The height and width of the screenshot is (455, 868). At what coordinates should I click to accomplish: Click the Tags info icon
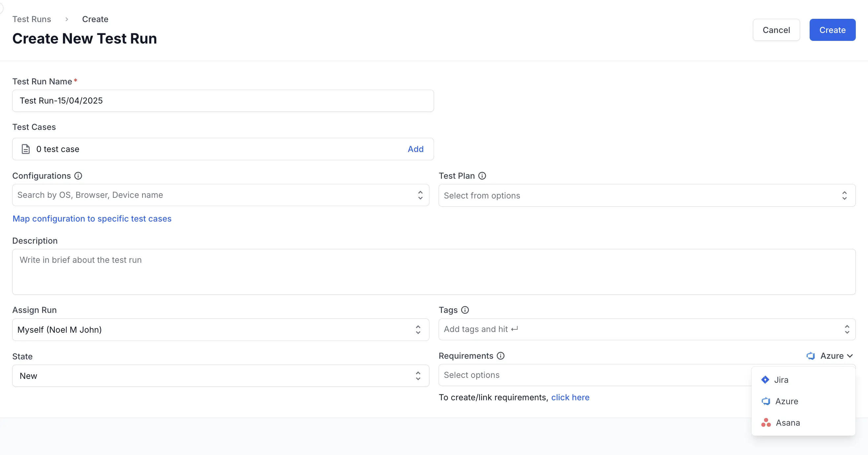(x=465, y=310)
